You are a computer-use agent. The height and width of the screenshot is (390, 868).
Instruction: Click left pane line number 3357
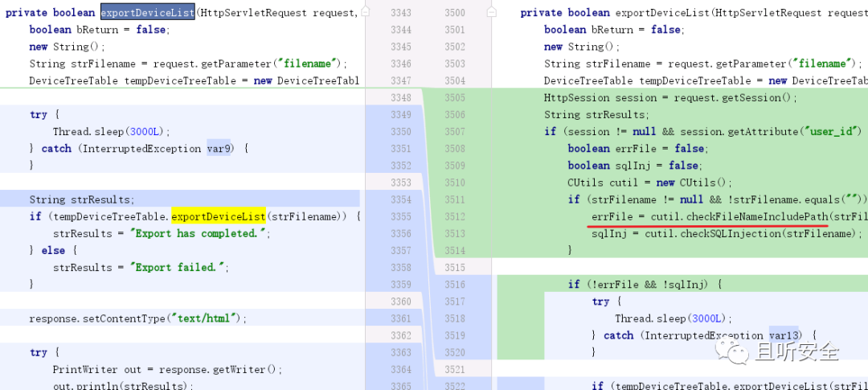point(401,250)
